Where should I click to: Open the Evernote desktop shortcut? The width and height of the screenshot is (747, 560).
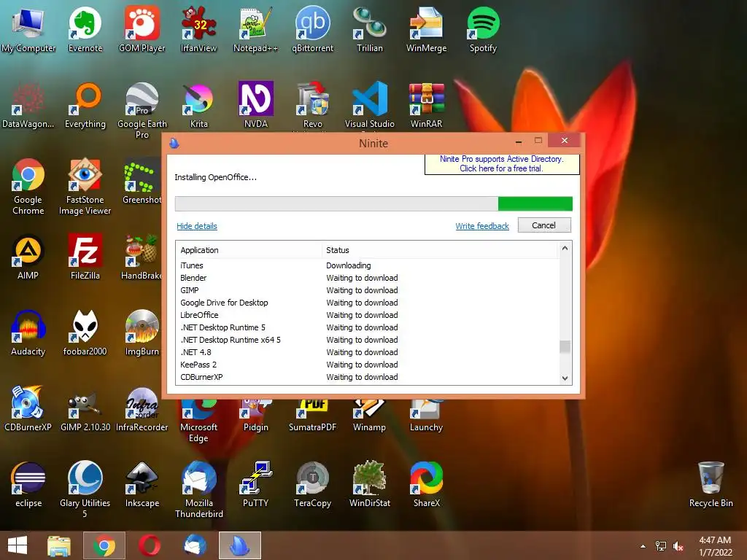click(85, 29)
